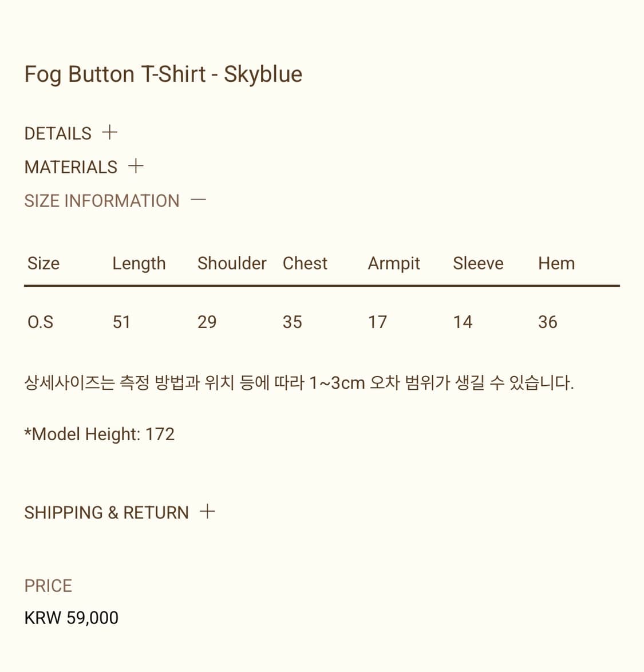644x672 pixels.
Task: Select the O.S size option
Action: click(41, 322)
